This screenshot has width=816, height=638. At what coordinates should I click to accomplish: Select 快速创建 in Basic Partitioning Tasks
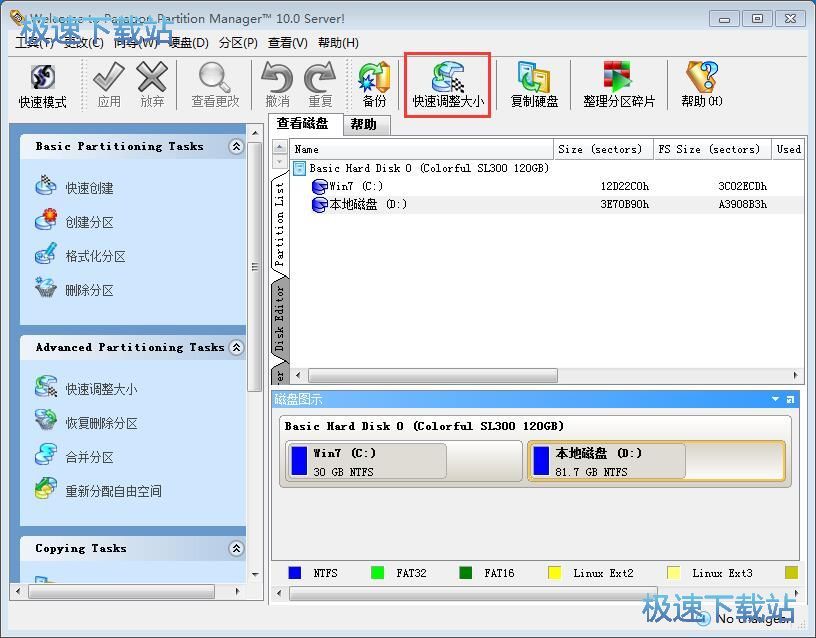click(x=74, y=187)
